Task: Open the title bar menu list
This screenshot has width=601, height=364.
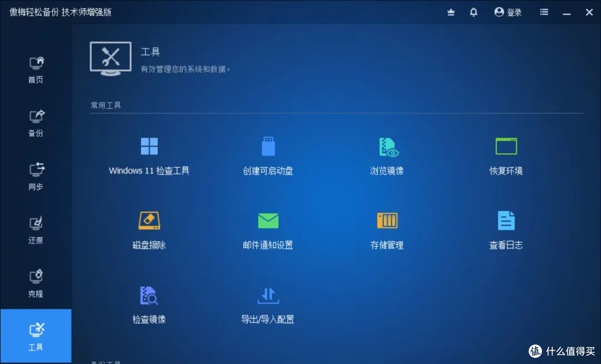Action: [544, 12]
